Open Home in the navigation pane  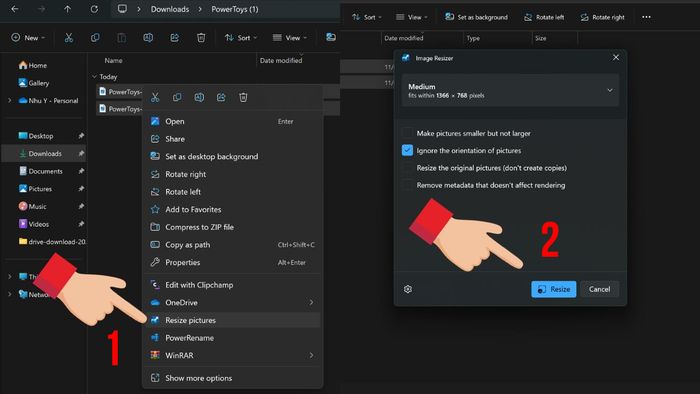[33, 65]
